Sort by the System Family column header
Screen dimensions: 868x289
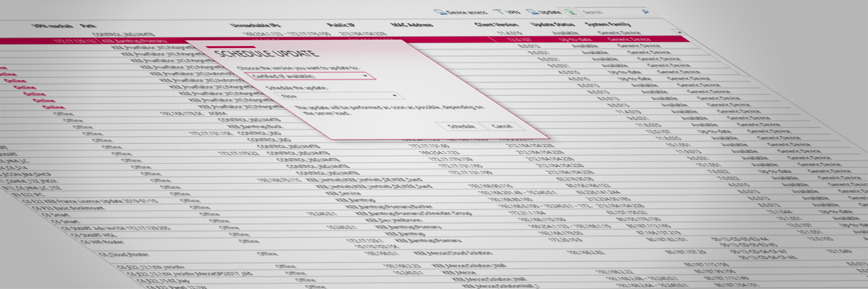608,24
